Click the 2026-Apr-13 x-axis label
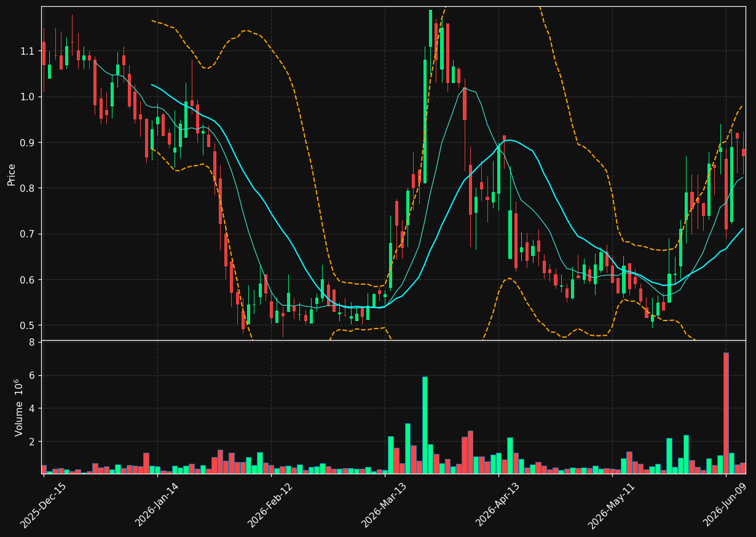The height and width of the screenshot is (537, 756). click(x=498, y=506)
